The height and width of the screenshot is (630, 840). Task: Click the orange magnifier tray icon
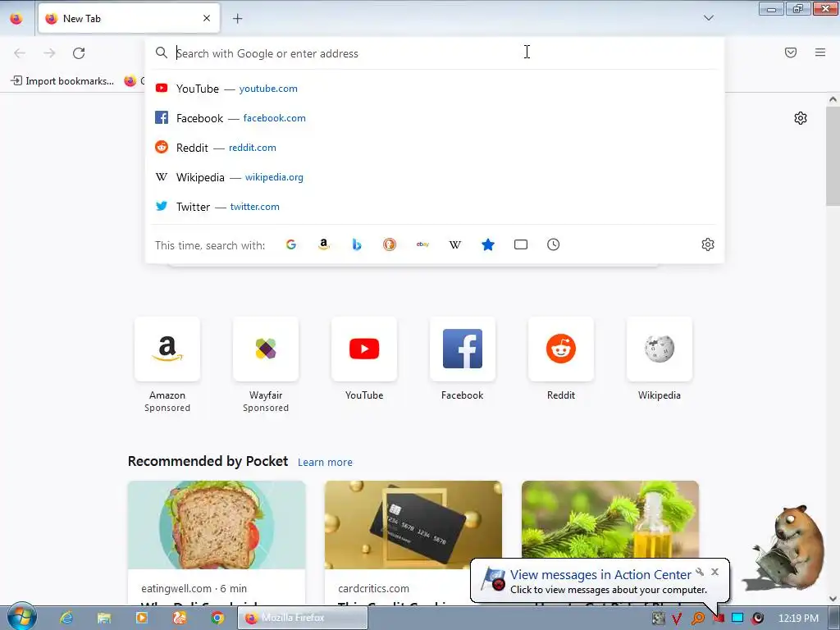tap(697, 619)
